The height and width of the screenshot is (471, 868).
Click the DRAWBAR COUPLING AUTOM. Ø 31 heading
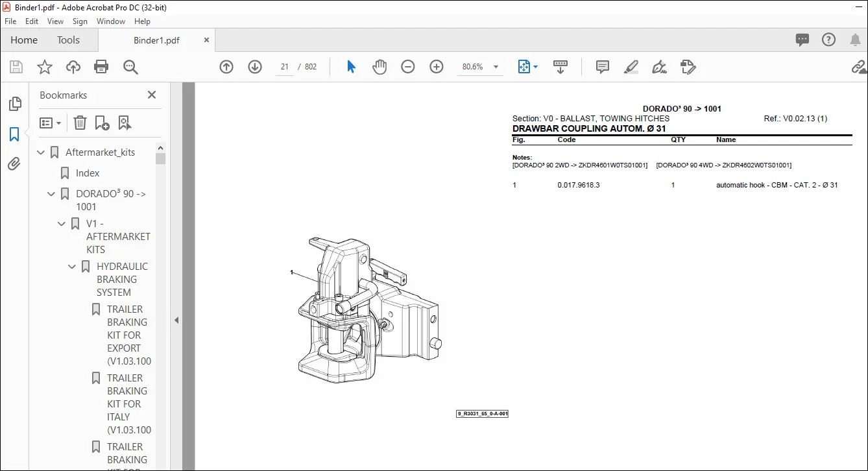coord(589,128)
